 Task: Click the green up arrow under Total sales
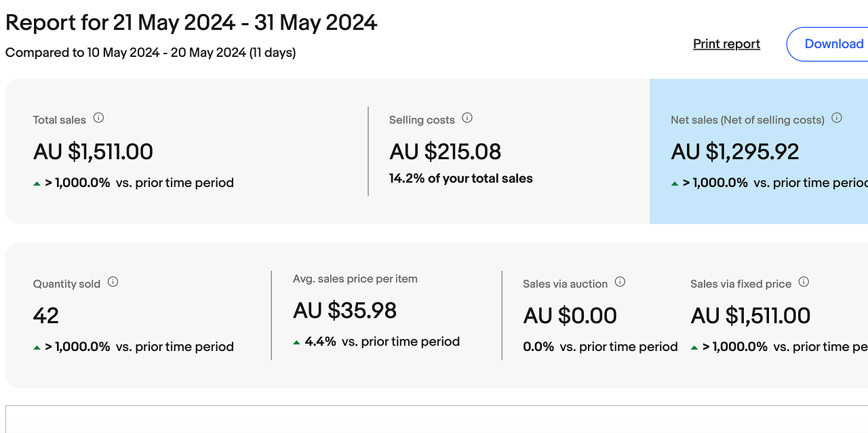37,184
